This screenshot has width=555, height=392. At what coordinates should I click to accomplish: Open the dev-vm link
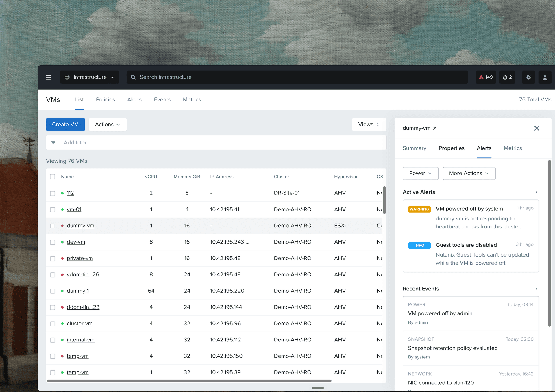(x=76, y=242)
